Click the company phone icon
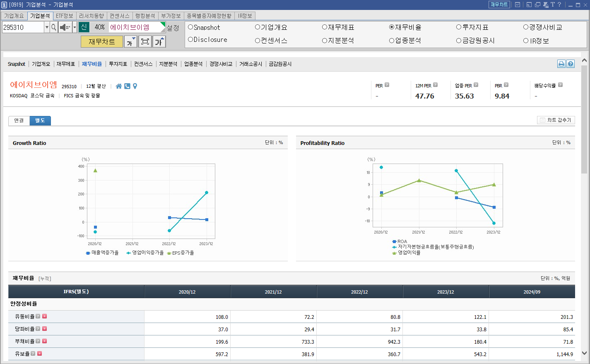 [127, 86]
